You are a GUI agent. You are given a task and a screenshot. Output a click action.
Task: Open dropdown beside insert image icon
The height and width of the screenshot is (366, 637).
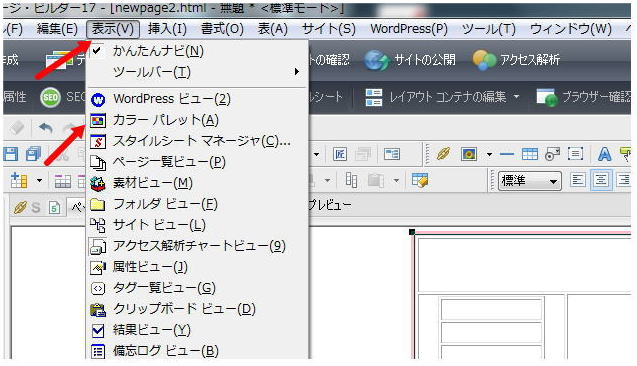pos(489,154)
